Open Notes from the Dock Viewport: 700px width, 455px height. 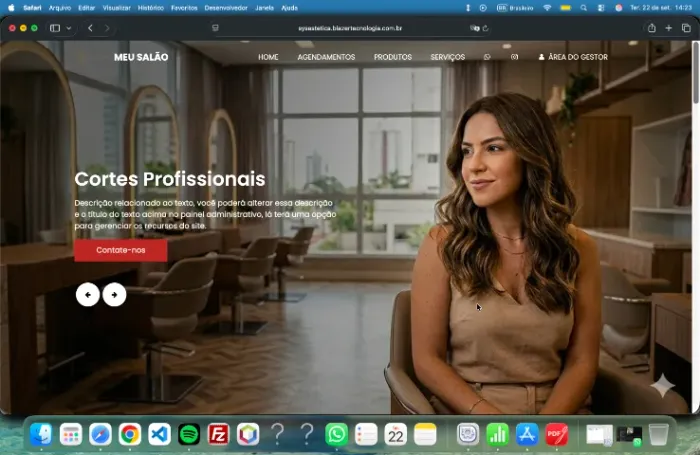(x=425, y=434)
